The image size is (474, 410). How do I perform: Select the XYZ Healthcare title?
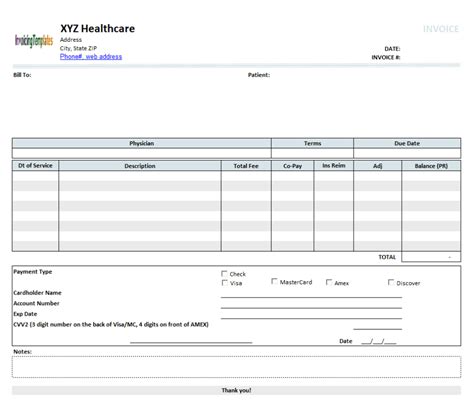[x=98, y=29]
